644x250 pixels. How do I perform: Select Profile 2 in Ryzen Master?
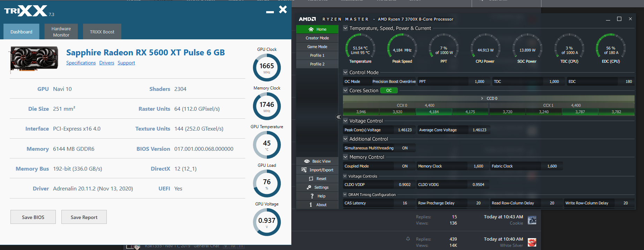click(317, 64)
